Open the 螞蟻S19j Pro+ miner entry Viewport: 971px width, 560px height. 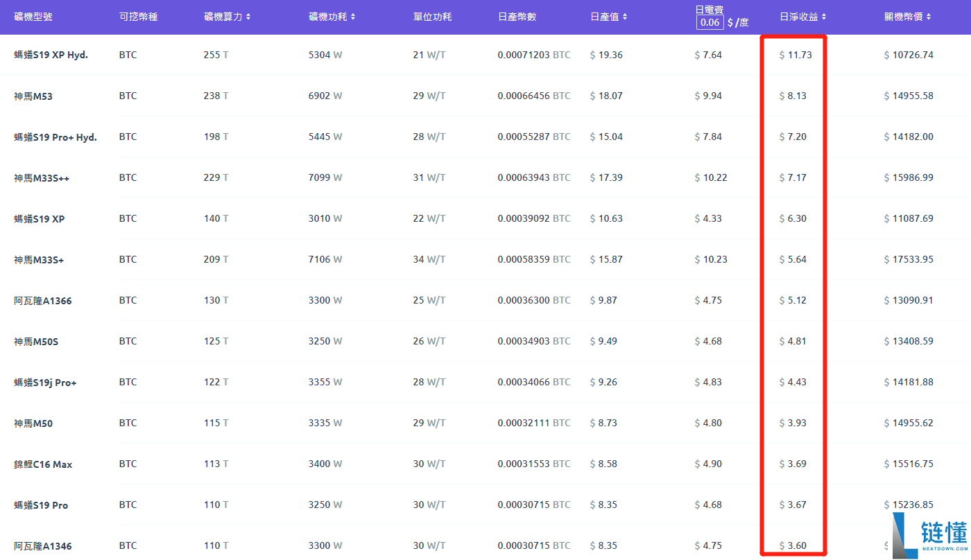tap(45, 383)
